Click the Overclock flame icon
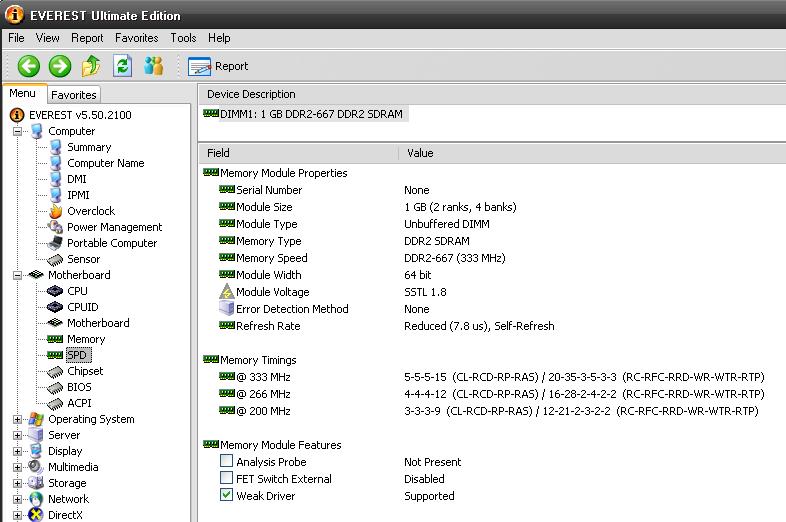Image resolution: width=786 pixels, height=522 pixels. tap(55, 211)
